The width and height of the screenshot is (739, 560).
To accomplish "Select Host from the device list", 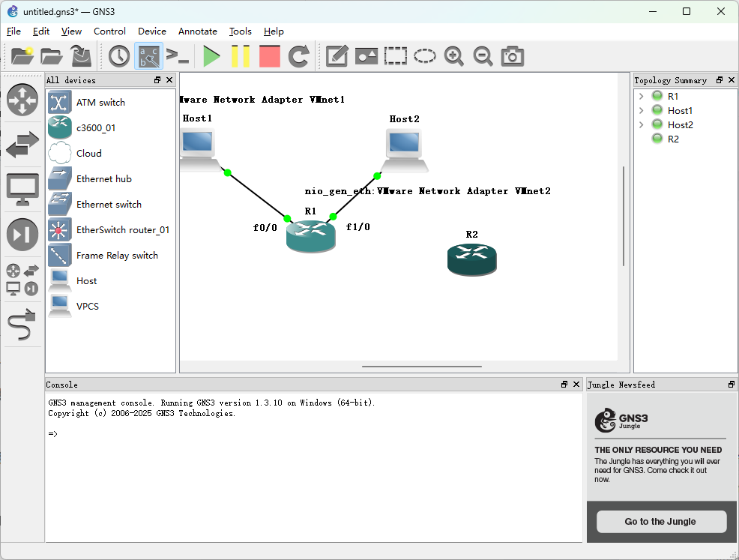I will click(111, 280).
